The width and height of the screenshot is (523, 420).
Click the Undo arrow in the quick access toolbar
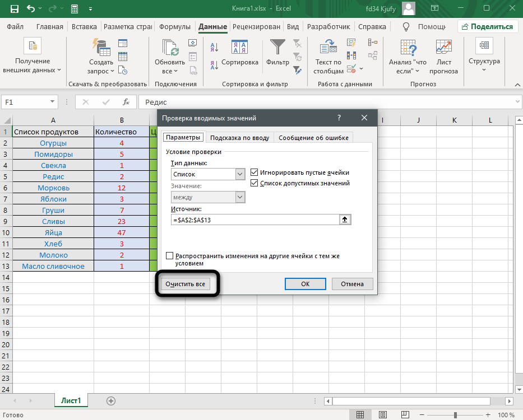tap(31, 9)
